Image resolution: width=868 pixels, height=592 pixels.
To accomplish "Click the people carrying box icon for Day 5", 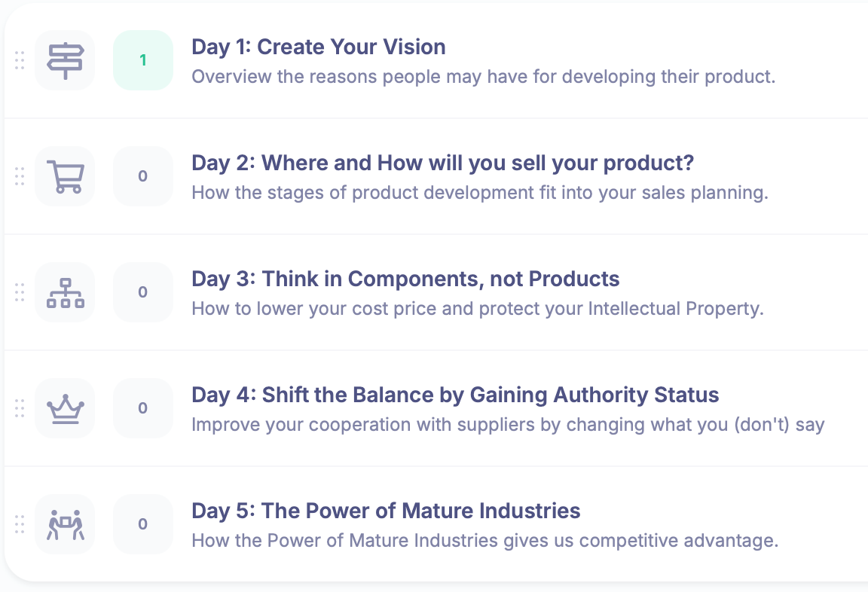I will click(x=65, y=524).
